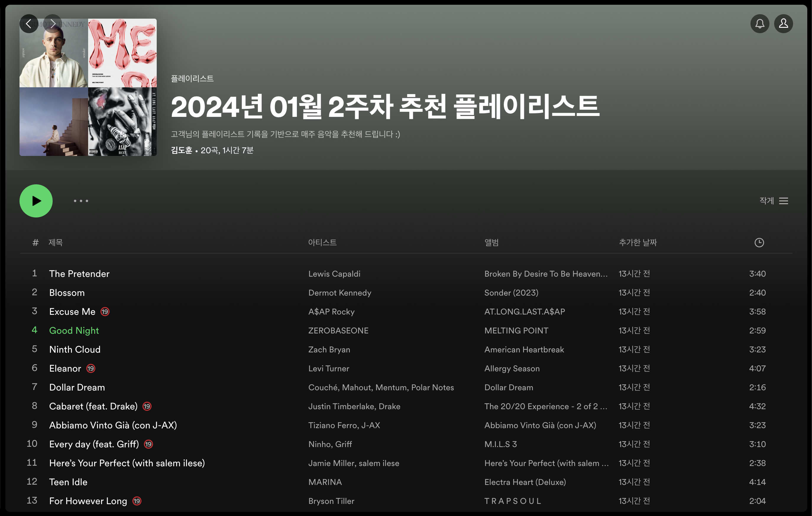Open the 김도훈 profile link
Viewport: 812px width, 516px height.
(x=182, y=150)
